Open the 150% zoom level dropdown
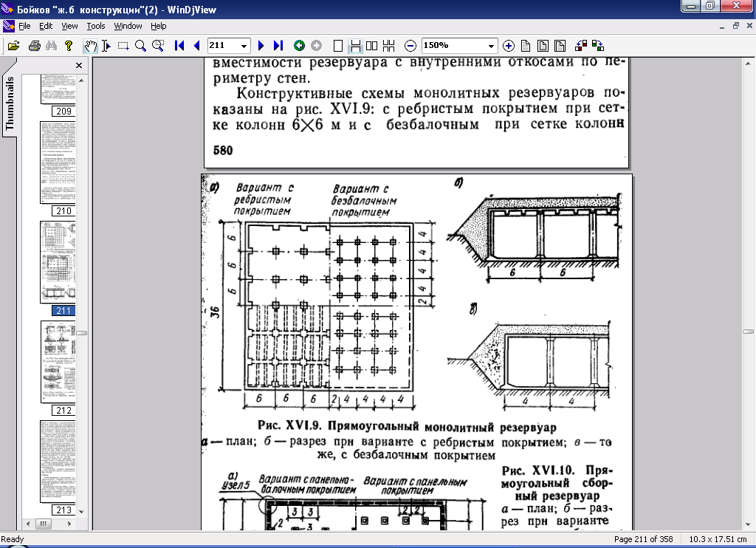Viewport: 756px width, 548px height. (491, 46)
